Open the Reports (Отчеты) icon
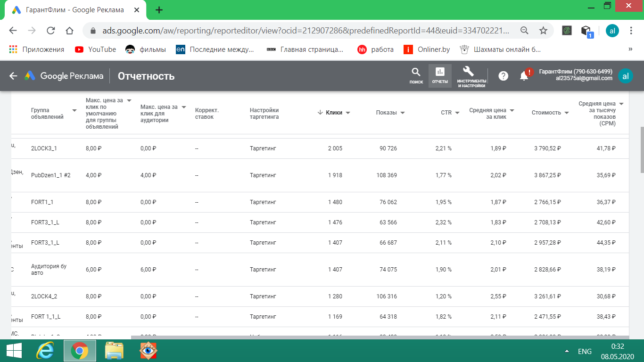The image size is (644, 362). tap(440, 75)
